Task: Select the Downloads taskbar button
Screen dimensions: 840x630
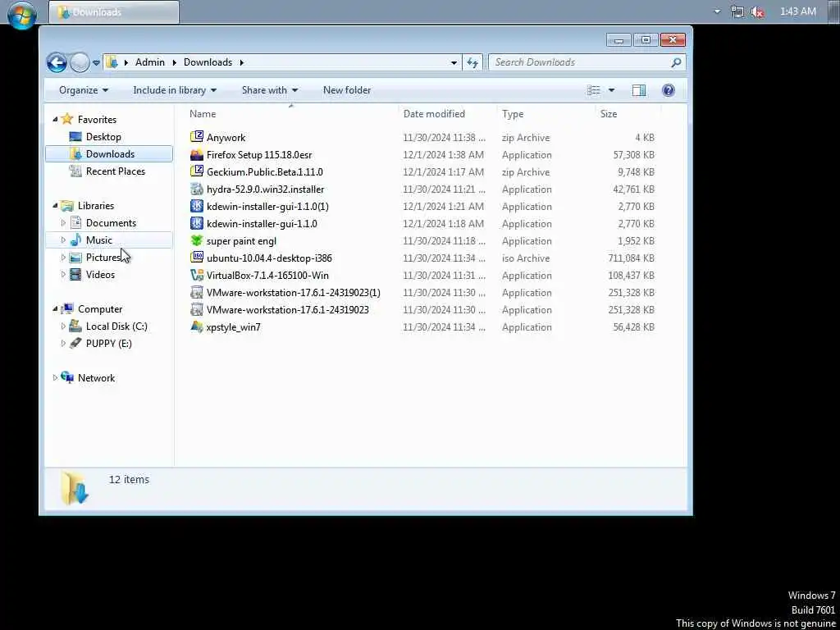Action: pos(113,11)
